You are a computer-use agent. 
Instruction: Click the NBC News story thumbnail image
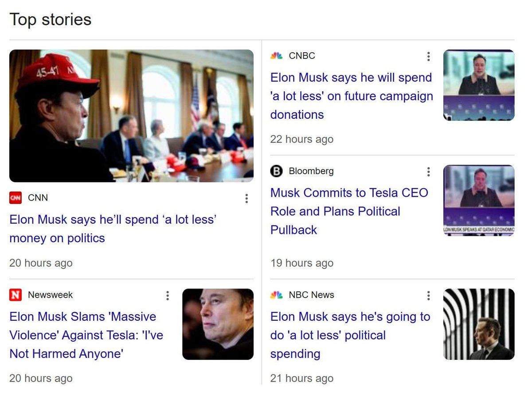coord(479,324)
